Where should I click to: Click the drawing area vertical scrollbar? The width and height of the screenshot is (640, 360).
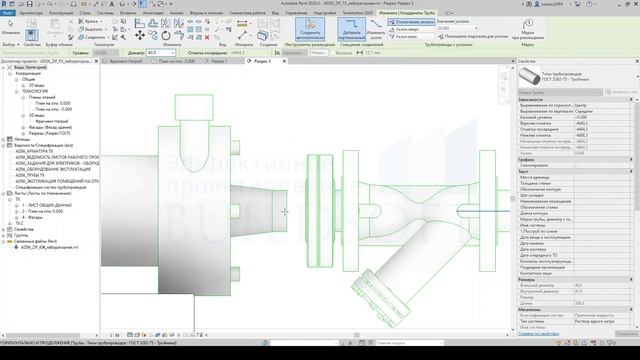point(513,198)
